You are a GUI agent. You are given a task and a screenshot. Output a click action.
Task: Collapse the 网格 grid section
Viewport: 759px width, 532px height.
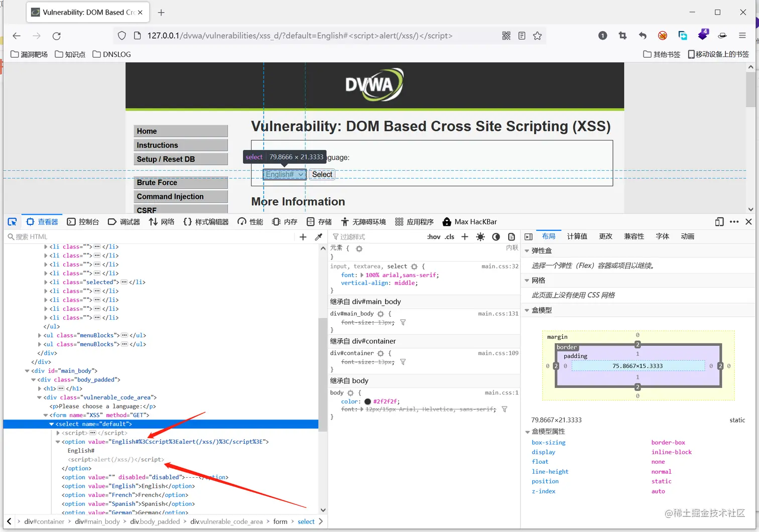[527, 281]
